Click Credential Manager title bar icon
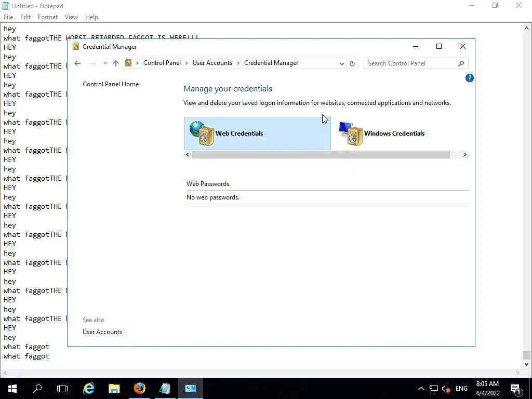The image size is (532, 399). (76, 46)
